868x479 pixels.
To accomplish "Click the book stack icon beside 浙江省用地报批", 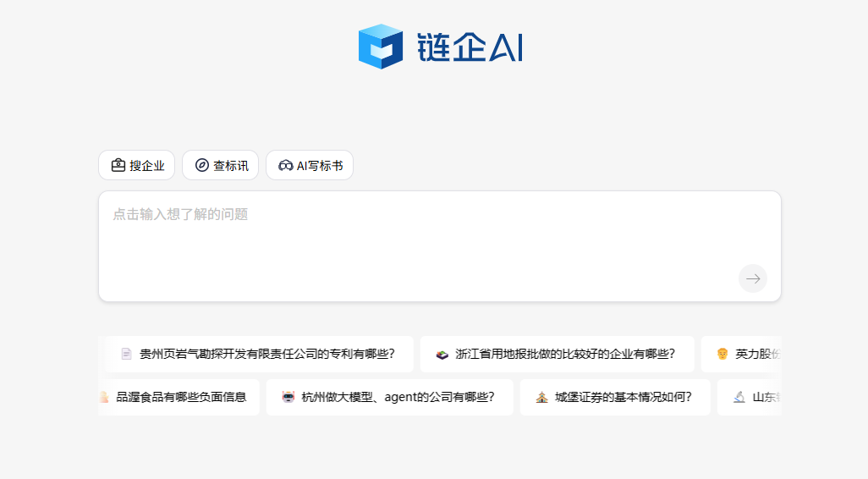I will (442, 355).
